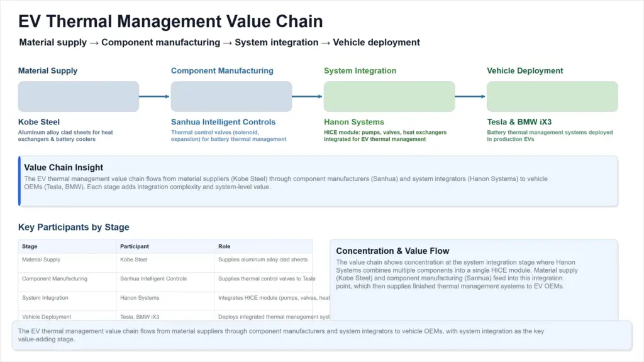Click the 'Tesla & BMW iX3' heading
Screen dimensions: 644x362
[519, 122]
